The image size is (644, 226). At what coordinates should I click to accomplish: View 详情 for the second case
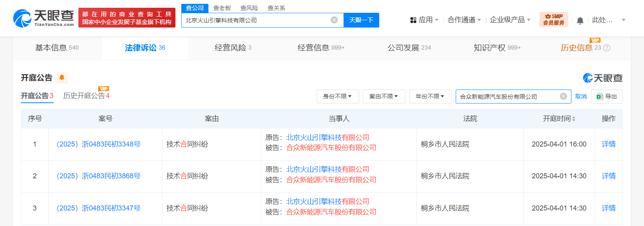[x=608, y=176]
